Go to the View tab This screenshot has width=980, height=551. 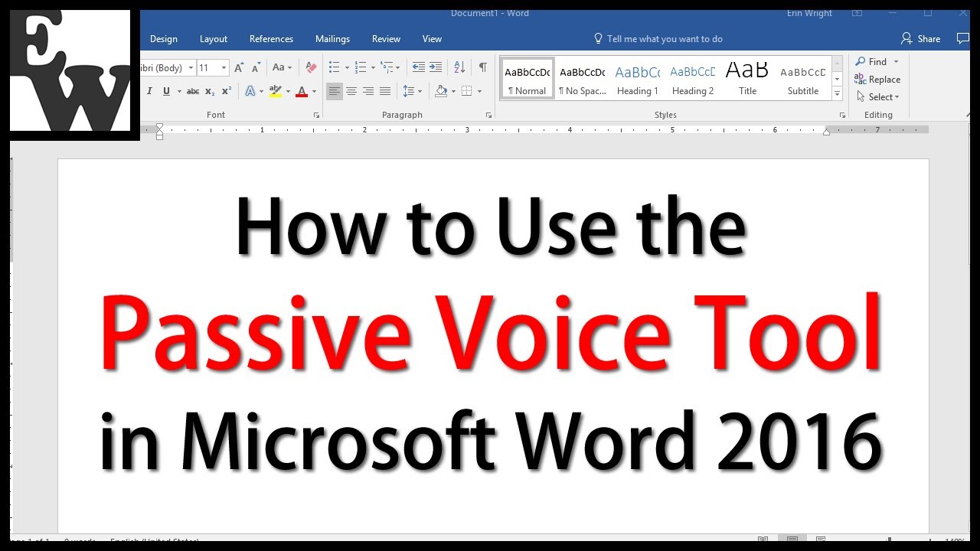point(432,39)
